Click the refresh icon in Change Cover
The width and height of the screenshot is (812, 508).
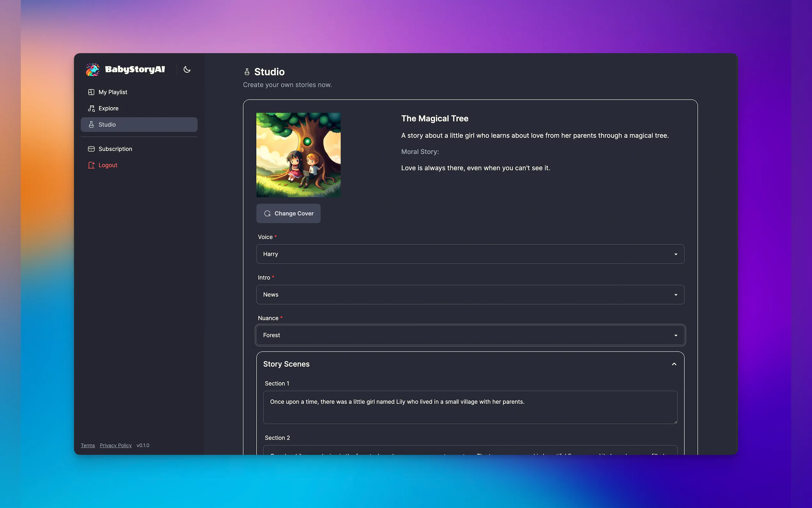tap(267, 213)
